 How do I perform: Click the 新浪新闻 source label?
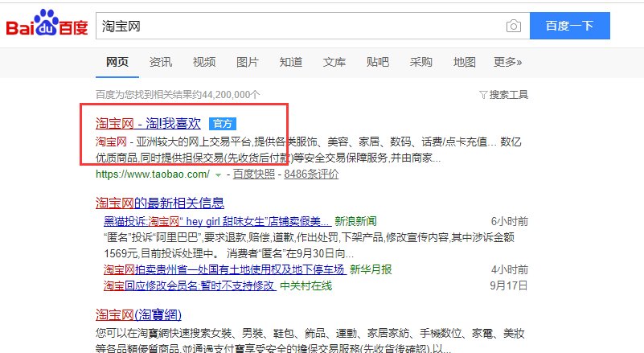355,221
